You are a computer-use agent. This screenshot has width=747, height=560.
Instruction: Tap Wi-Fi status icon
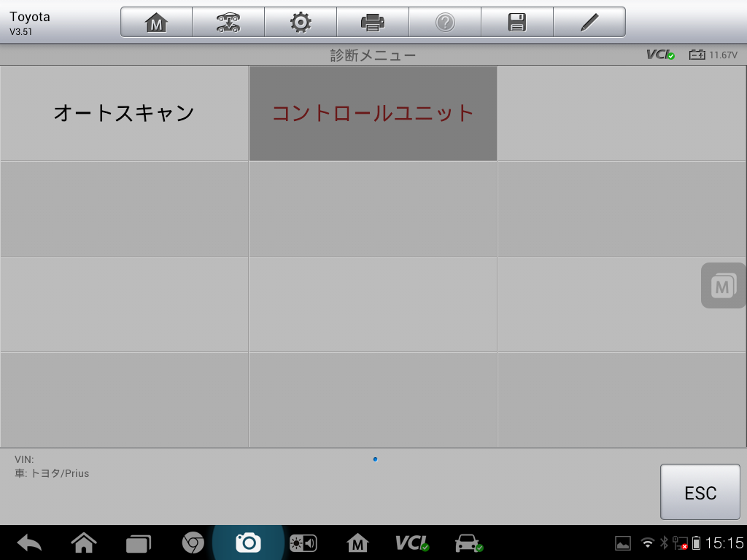coord(648,542)
